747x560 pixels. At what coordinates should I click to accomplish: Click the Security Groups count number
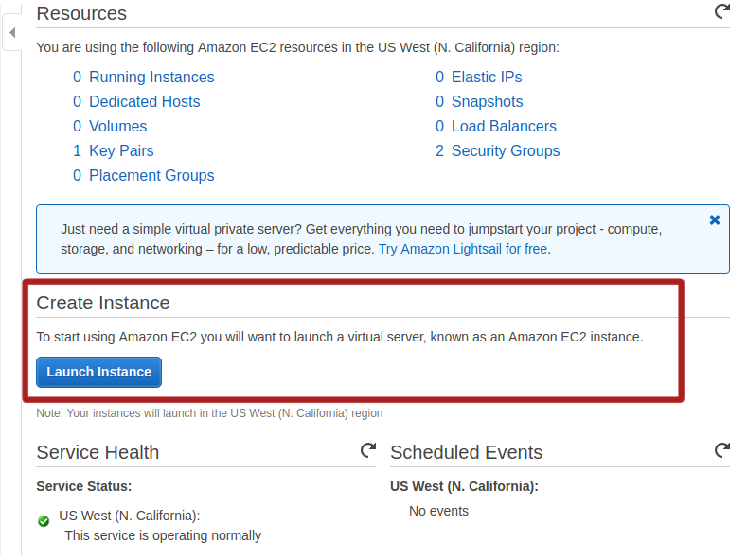(439, 151)
